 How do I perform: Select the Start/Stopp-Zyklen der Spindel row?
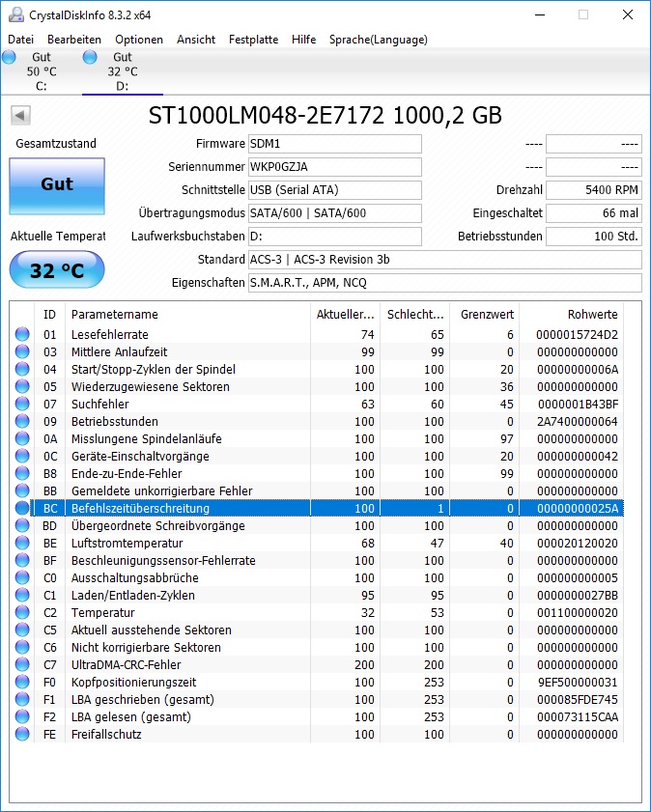(x=317, y=369)
